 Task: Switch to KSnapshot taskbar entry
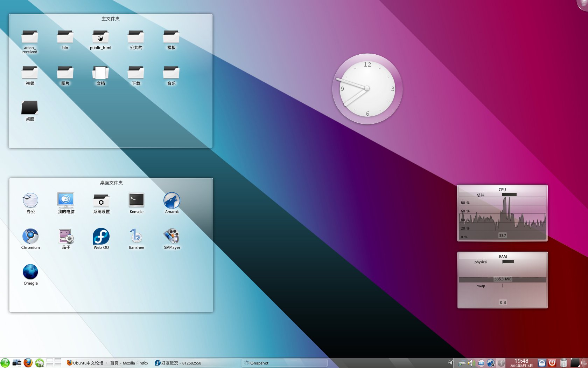[x=284, y=363]
